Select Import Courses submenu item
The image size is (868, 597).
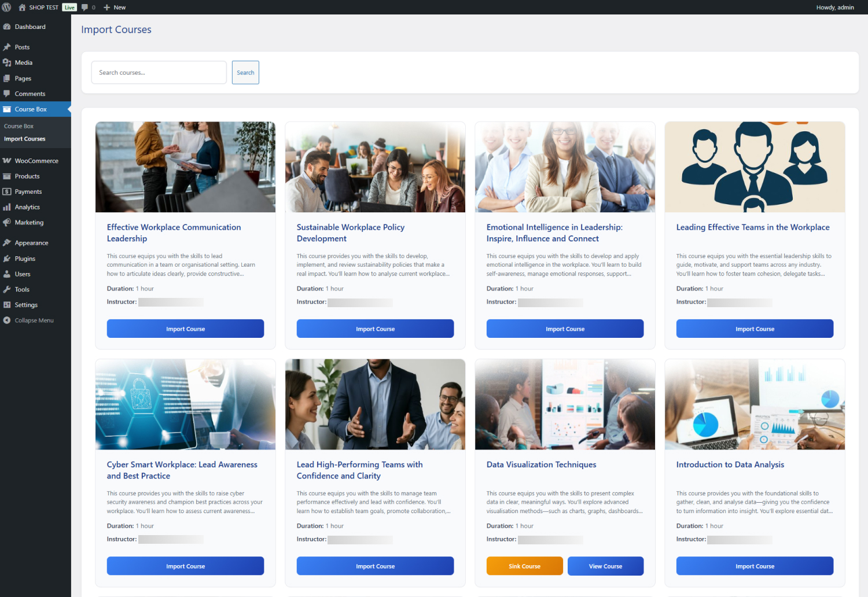click(25, 139)
